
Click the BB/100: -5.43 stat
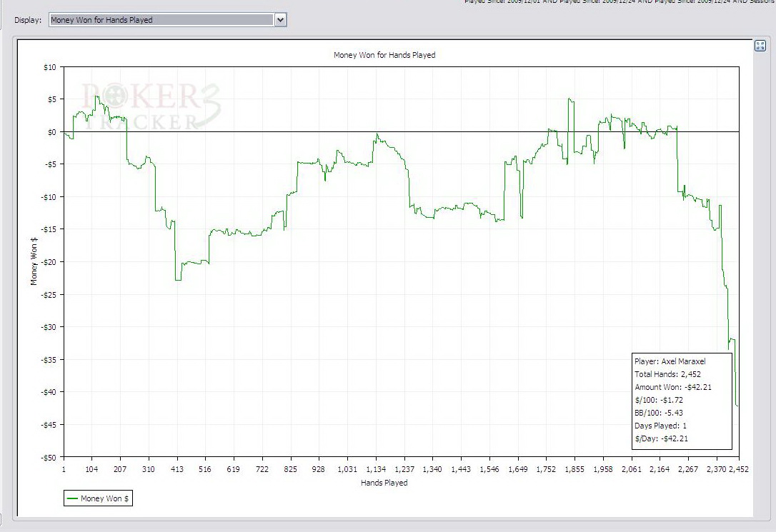(659, 413)
